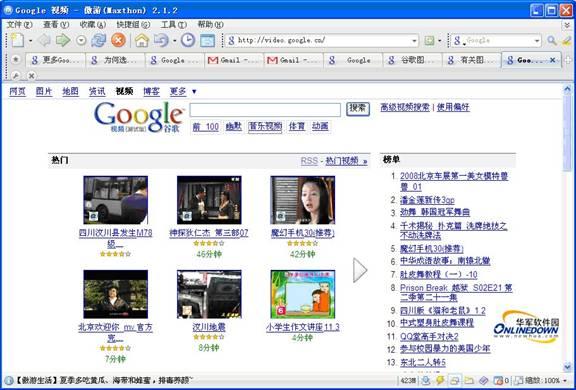Click the new tab plus button after tabs

(568, 60)
